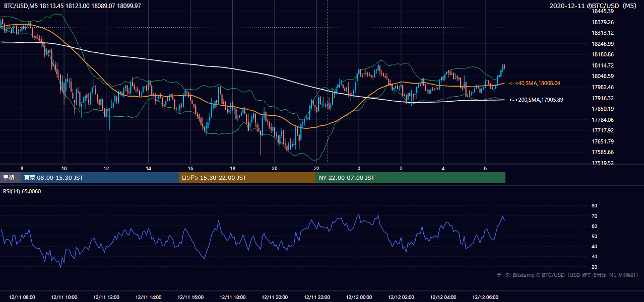Click the RSI(14) 65.0060 indicator label
The width and height of the screenshot is (644, 302).
(22, 191)
